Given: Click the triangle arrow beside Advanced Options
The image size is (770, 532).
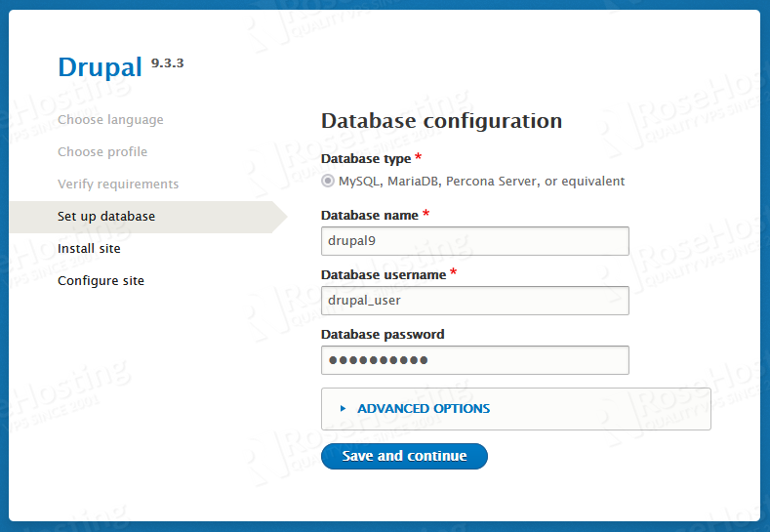Looking at the screenshot, I should (343, 409).
